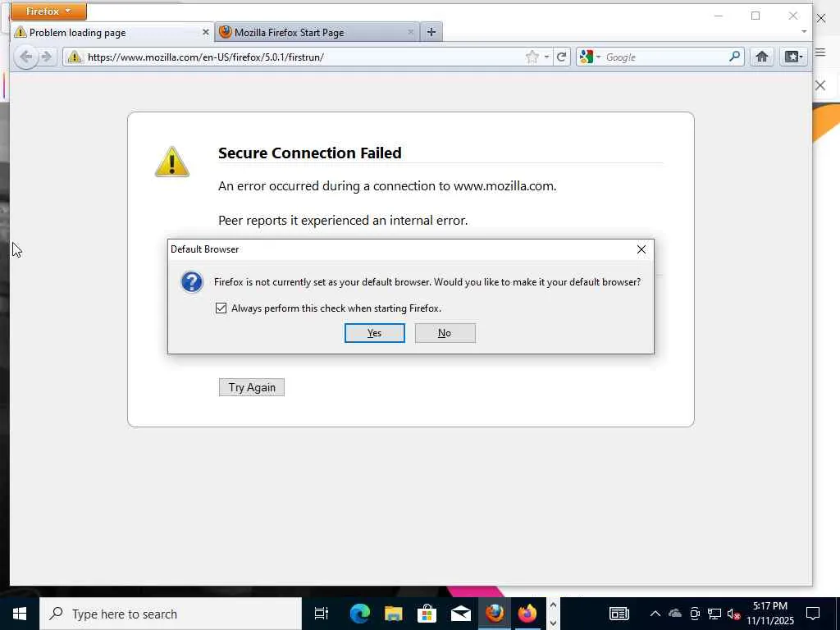This screenshot has height=630, width=840.
Task: Click the taskbar scroll down arrow
Action: tap(554, 623)
